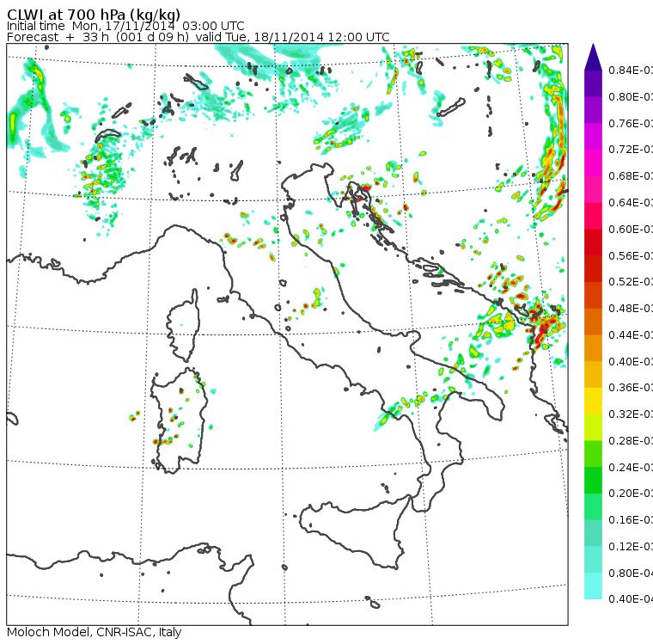The width and height of the screenshot is (653, 644).
Task: Click the 0.64E-03 colorbar label
Action: point(631,203)
